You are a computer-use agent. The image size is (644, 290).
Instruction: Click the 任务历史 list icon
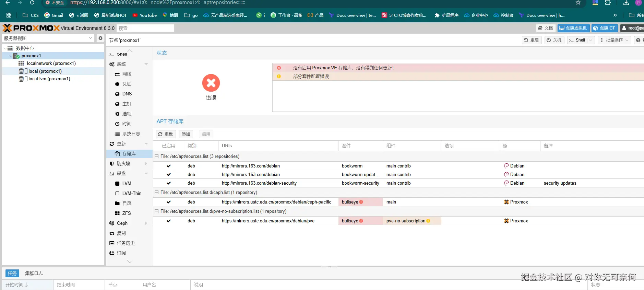coord(112,243)
